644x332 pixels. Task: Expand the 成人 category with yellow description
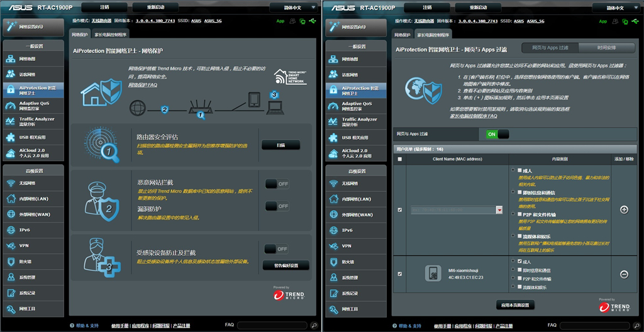click(x=513, y=170)
